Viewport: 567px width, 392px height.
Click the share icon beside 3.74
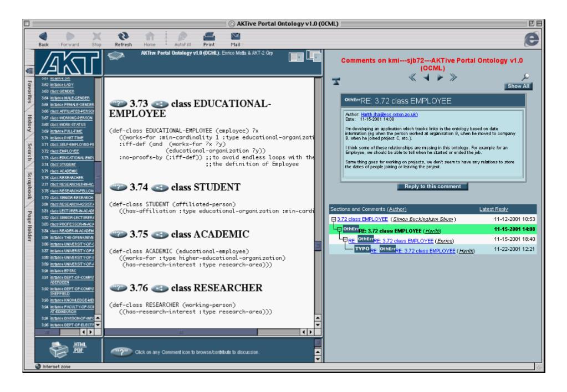[x=160, y=188]
